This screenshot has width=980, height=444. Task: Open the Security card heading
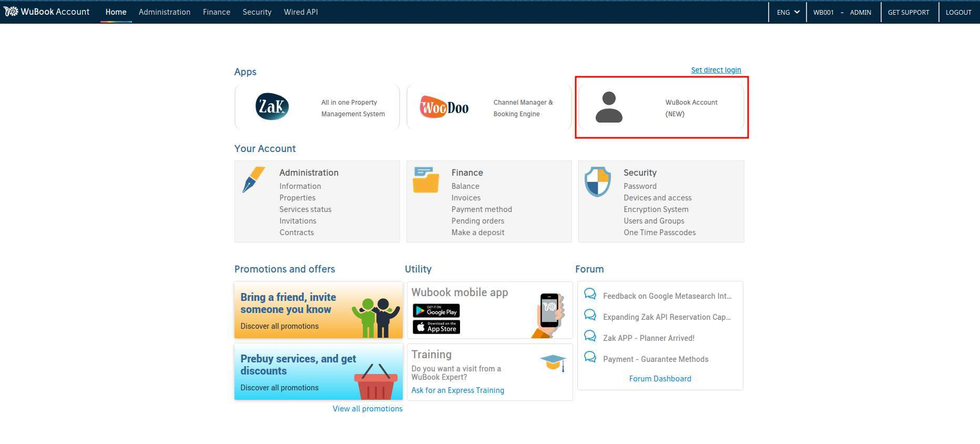click(x=640, y=173)
